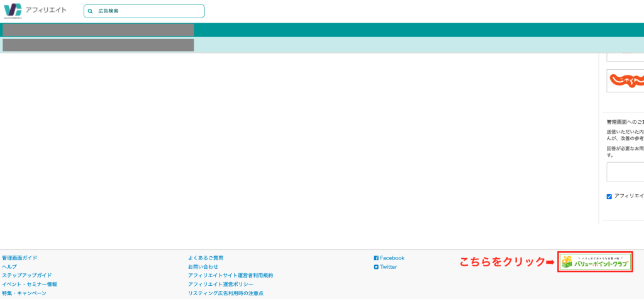Open 管理画面ガイド link
This screenshot has height=299, width=644.
(19, 258)
